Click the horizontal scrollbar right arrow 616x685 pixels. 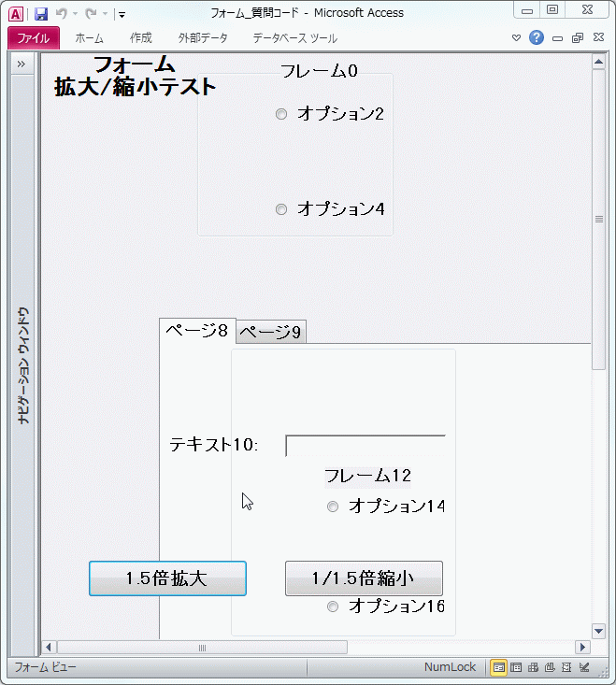[582, 647]
